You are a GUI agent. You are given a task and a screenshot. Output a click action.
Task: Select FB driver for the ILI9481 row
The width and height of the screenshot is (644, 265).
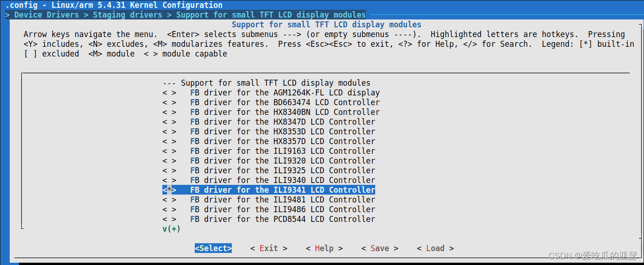tap(269, 200)
